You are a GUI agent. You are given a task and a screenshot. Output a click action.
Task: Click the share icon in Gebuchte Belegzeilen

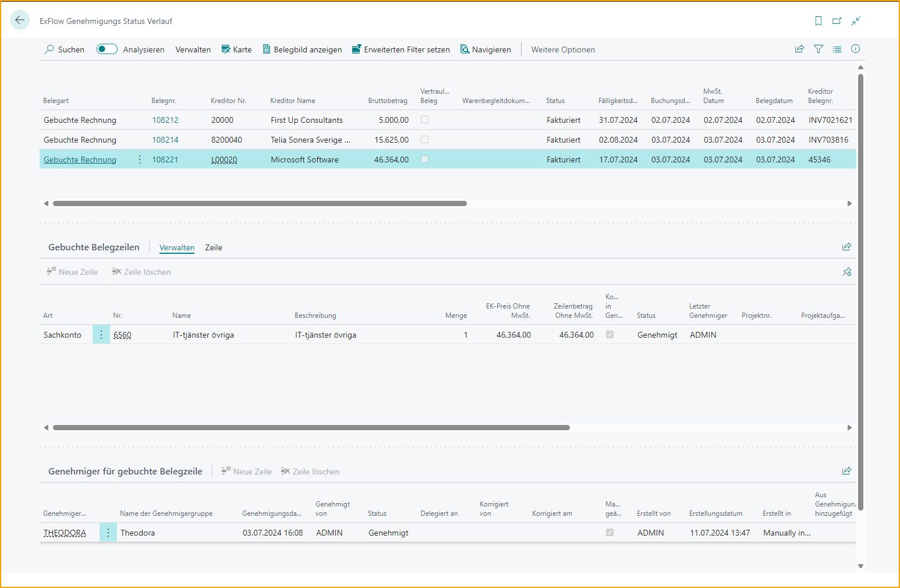point(847,247)
